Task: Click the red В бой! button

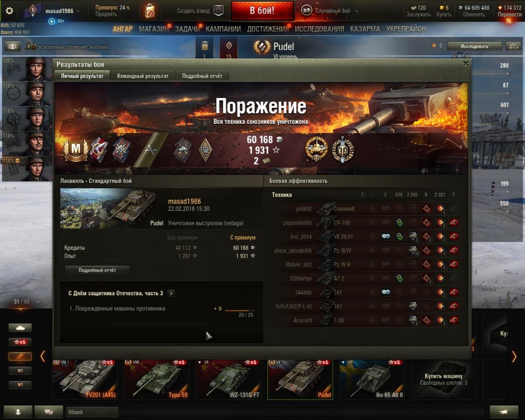Action: tap(262, 10)
